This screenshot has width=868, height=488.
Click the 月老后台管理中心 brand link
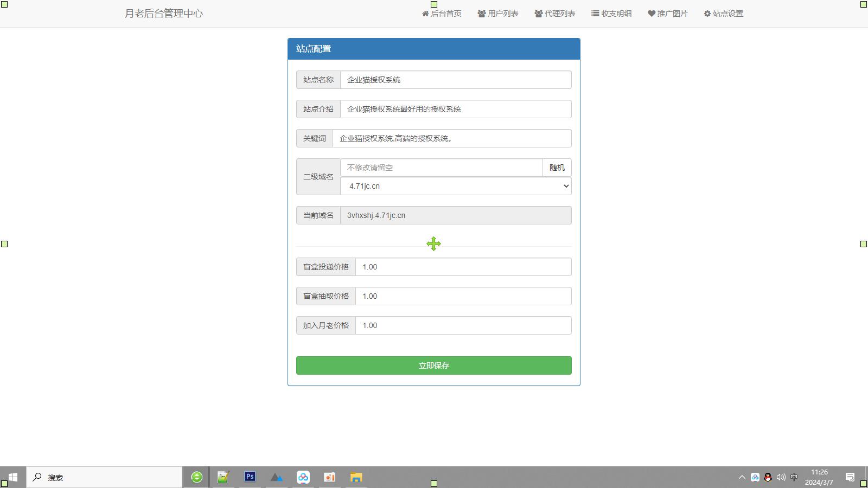point(164,14)
